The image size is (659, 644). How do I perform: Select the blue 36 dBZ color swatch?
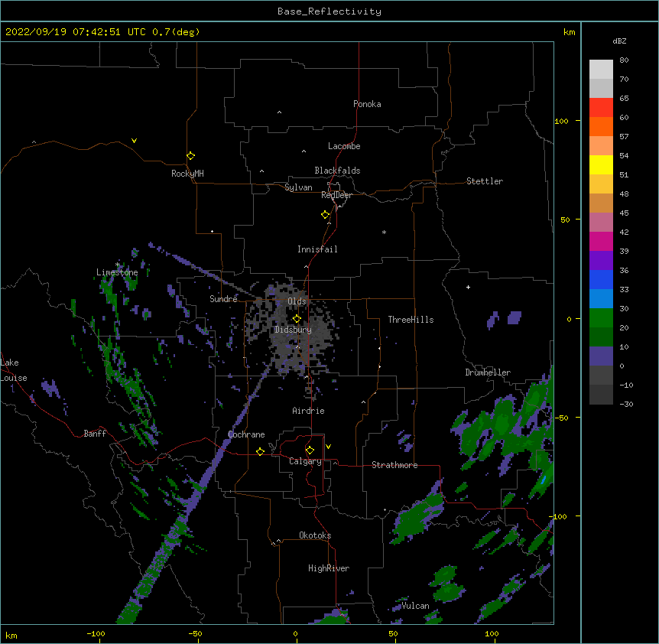point(601,279)
